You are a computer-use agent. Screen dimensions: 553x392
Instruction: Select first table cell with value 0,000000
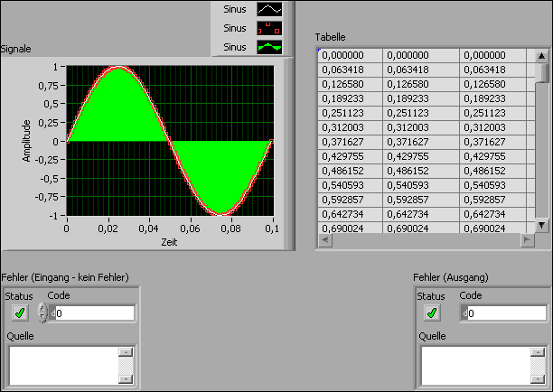(x=348, y=55)
